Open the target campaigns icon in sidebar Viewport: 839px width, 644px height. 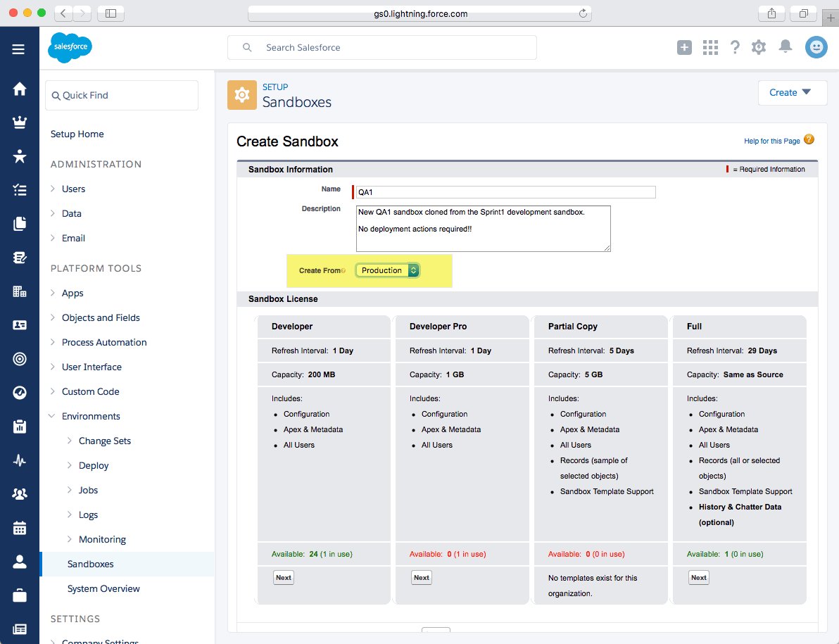pos(19,359)
